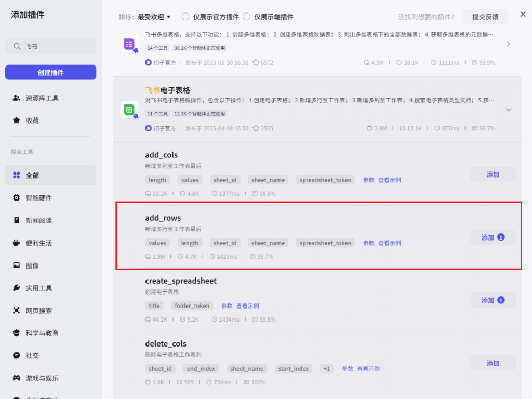
Task: Click the create_spreadsheet tool name
Action: click(x=181, y=281)
